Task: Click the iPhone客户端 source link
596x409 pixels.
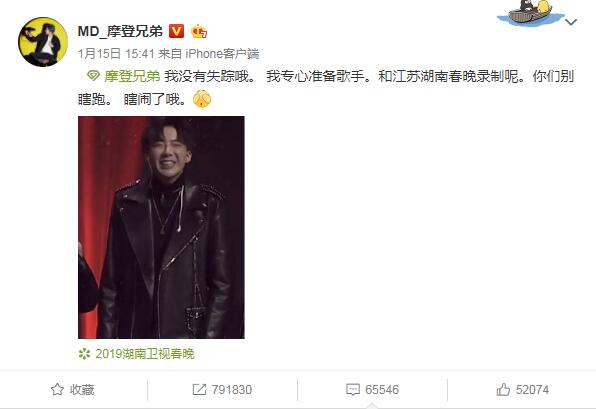Action: pyautogui.click(x=222, y=54)
